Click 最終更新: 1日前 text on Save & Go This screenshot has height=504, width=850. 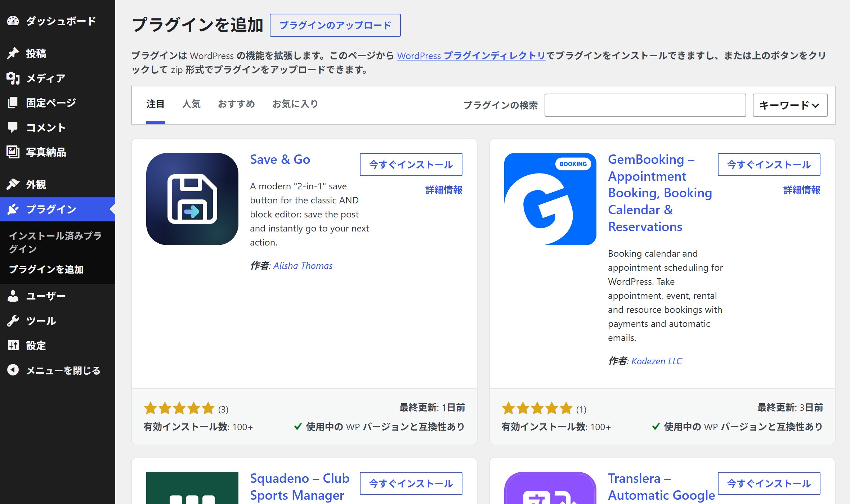[432, 408]
